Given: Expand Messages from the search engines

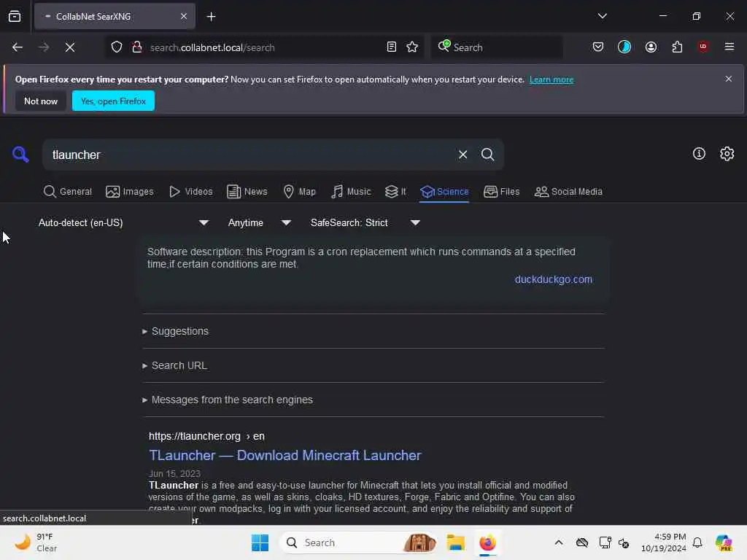Looking at the screenshot, I should pos(228,400).
